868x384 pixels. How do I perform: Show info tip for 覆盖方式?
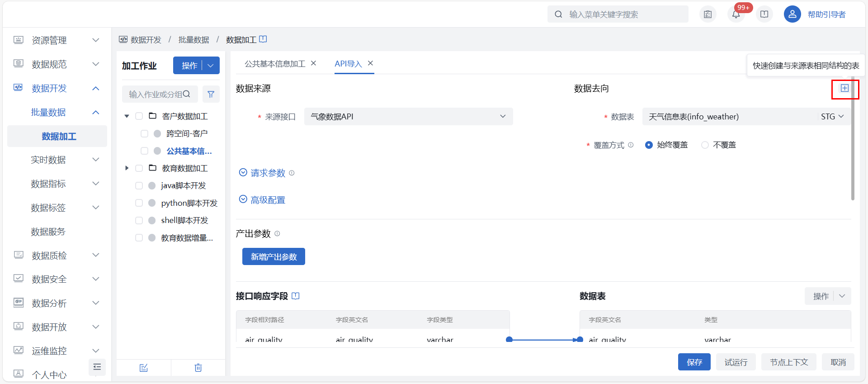[631, 145]
